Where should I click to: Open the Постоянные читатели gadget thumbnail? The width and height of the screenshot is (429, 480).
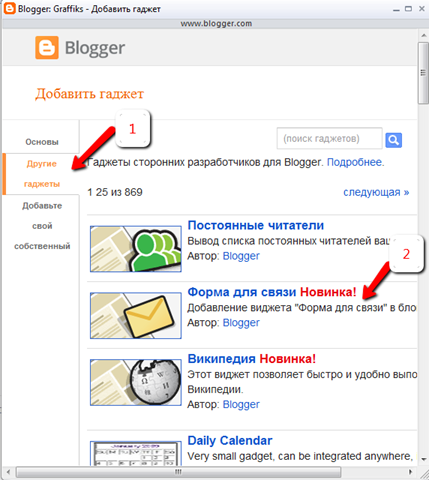click(136, 249)
